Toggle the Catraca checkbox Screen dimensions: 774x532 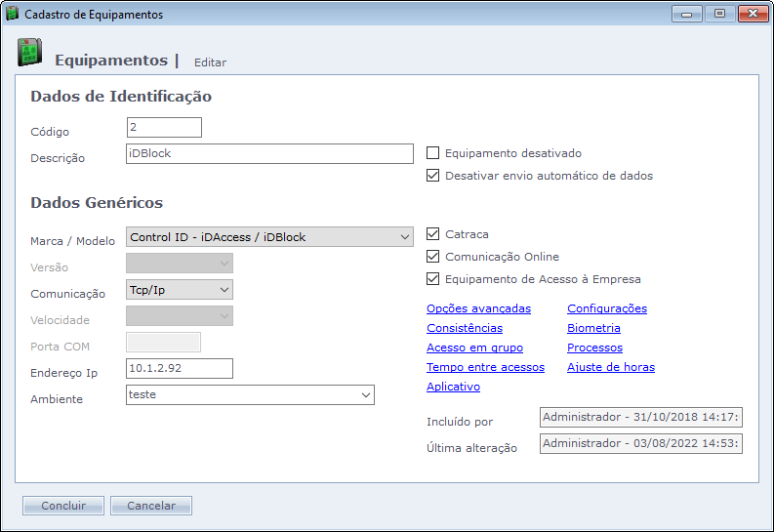point(433,234)
